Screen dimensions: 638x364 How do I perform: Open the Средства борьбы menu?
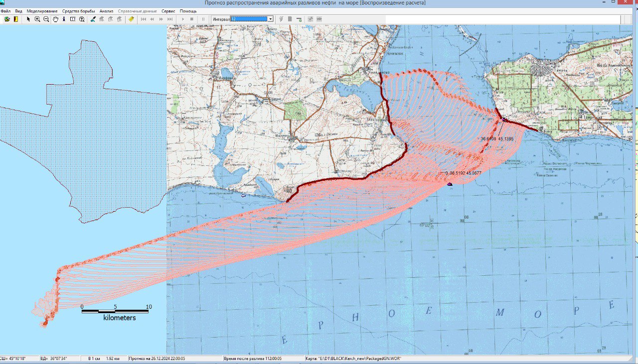(78, 11)
